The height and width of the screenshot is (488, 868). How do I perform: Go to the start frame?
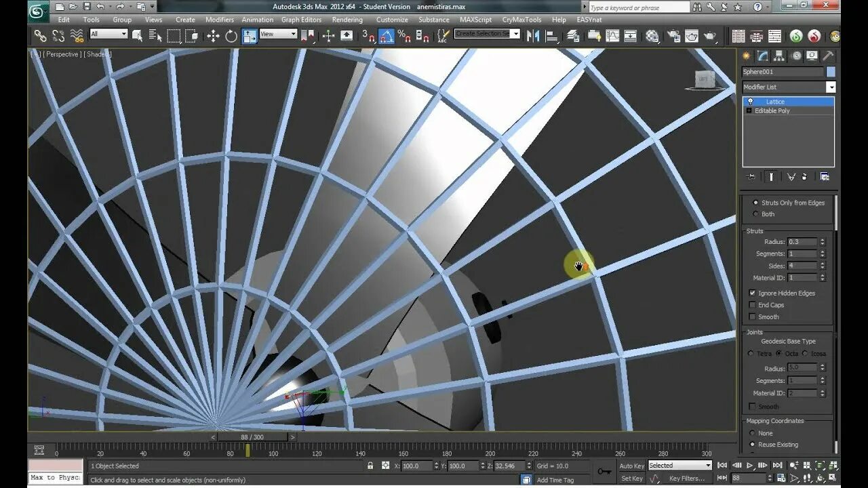pos(724,466)
